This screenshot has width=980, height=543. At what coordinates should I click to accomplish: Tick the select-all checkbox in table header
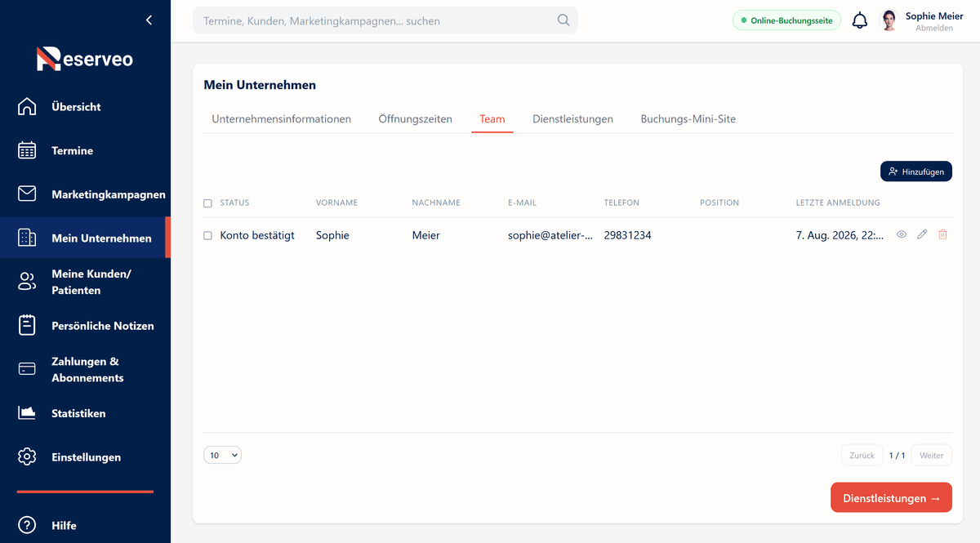click(207, 203)
